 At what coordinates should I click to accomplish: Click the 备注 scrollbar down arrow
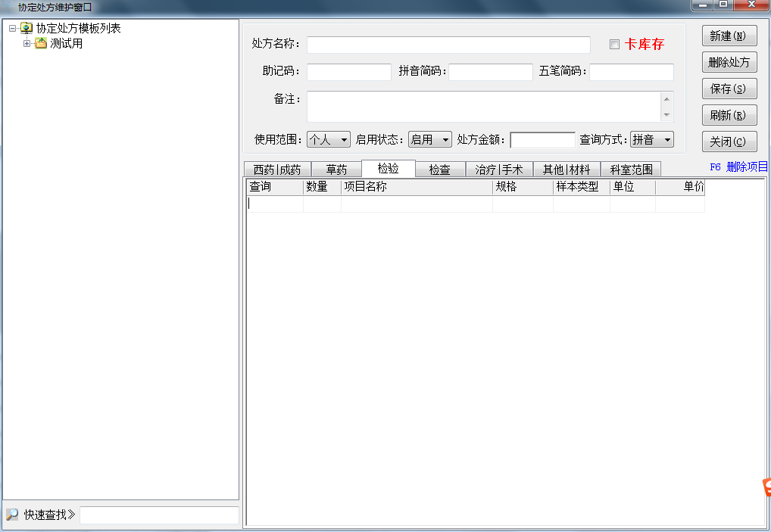(666, 114)
